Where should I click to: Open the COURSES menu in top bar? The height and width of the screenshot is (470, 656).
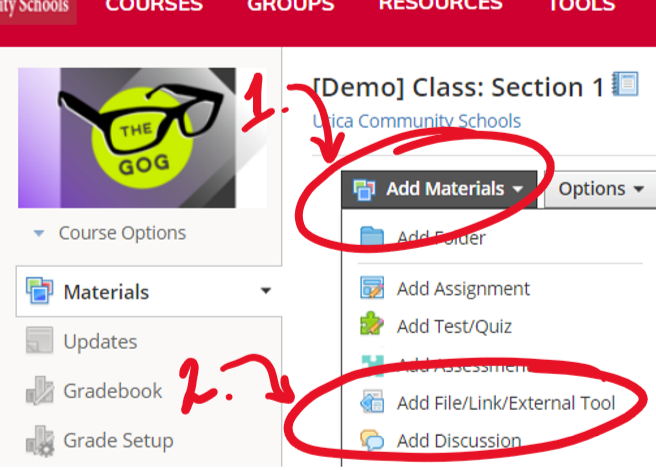point(154,6)
